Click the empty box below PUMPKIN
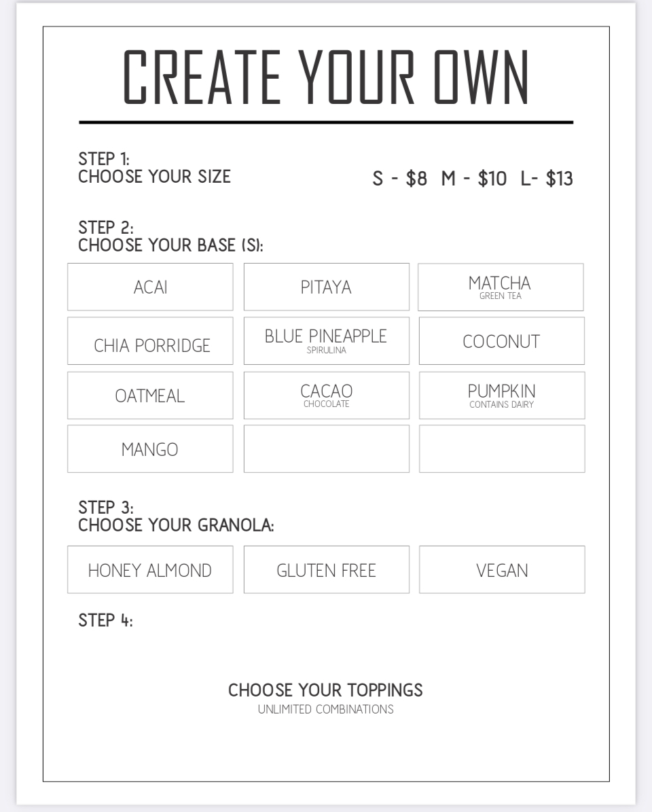The image size is (652, 812). (x=501, y=449)
